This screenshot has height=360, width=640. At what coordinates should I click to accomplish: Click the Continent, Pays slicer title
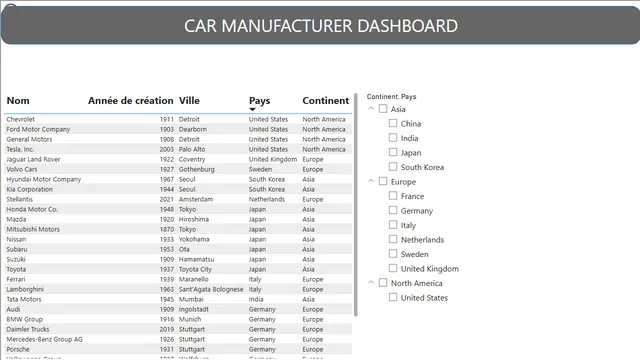pyautogui.click(x=391, y=96)
